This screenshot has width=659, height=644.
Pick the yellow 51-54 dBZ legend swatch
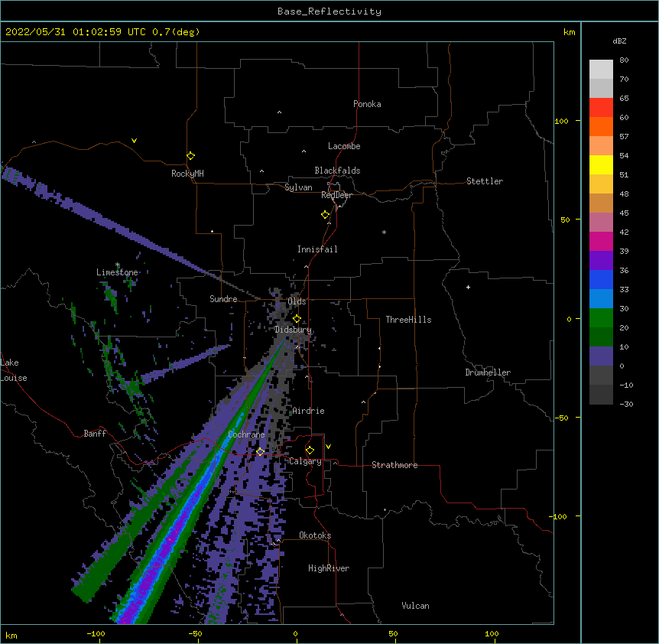click(x=601, y=164)
